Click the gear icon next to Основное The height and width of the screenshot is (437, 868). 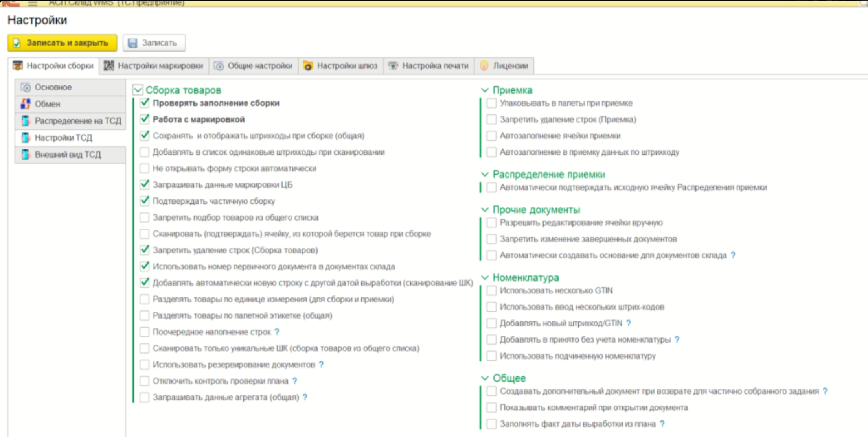coord(26,87)
